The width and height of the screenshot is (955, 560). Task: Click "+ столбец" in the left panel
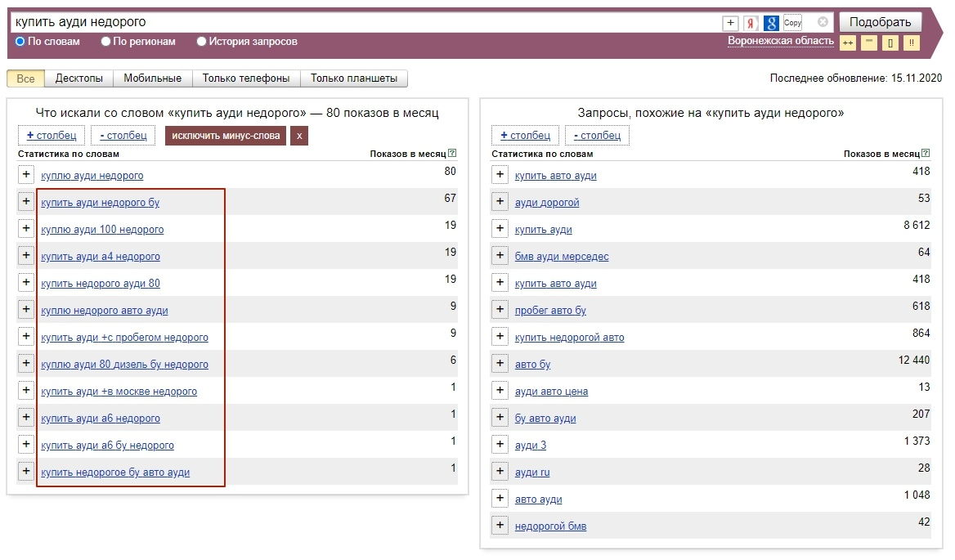click(x=52, y=135)
